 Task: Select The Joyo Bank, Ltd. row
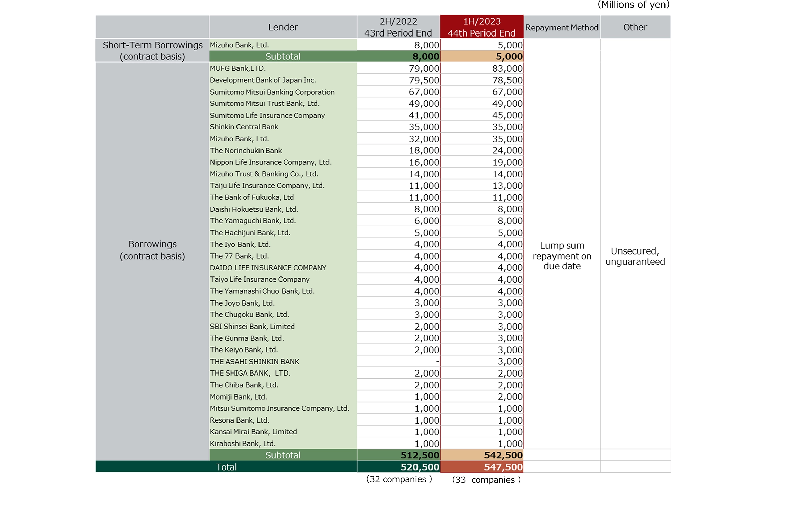click(366, 303)
